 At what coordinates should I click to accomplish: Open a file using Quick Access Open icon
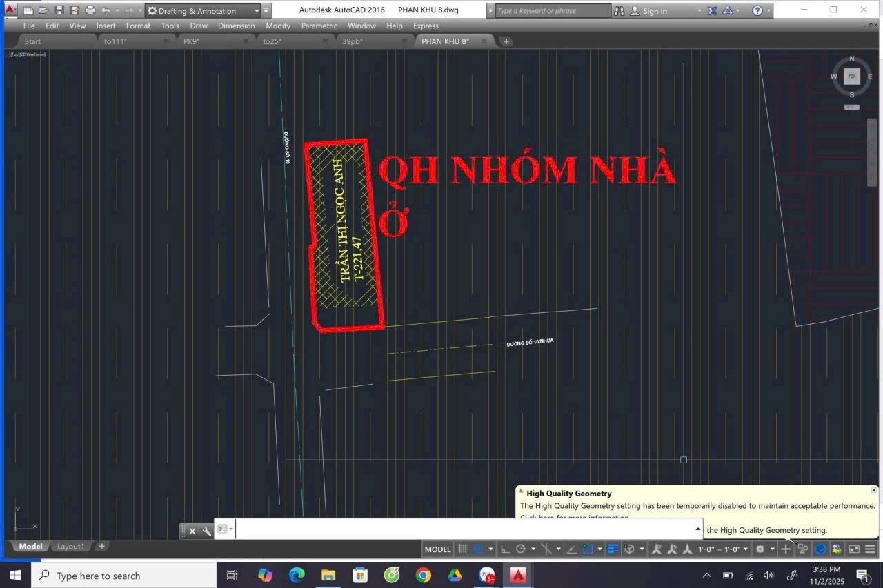click(x=43, y=10)
